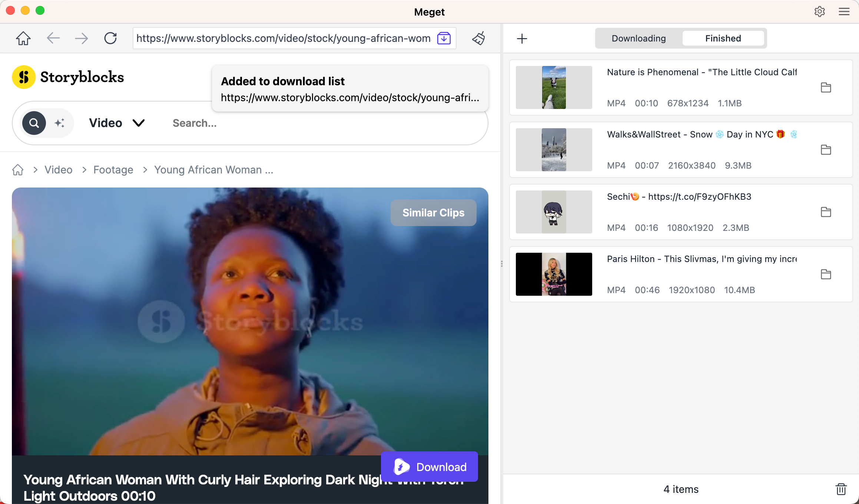Screen dimensions: 859x504
Task: Click the AI sparkle search icon
Action: click(60, 123)
